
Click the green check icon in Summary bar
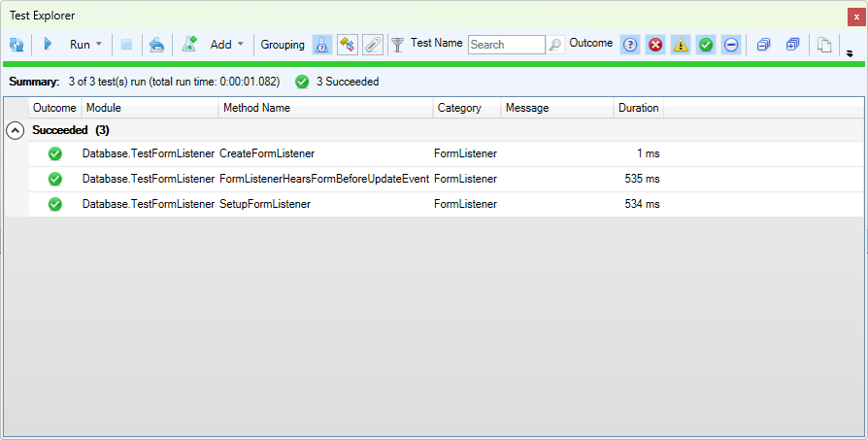pyautogui.click(x=302, y=82)
